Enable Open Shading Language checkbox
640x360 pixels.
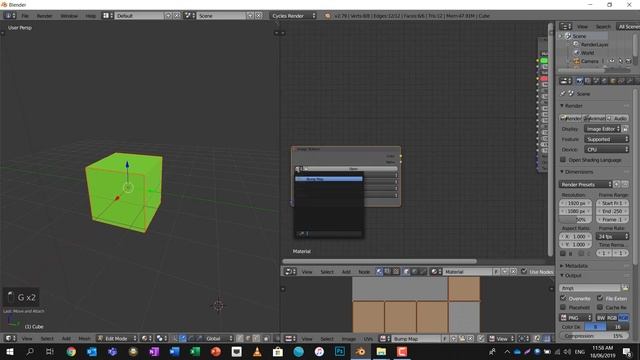pyautogui.click(x=563, y=160)
